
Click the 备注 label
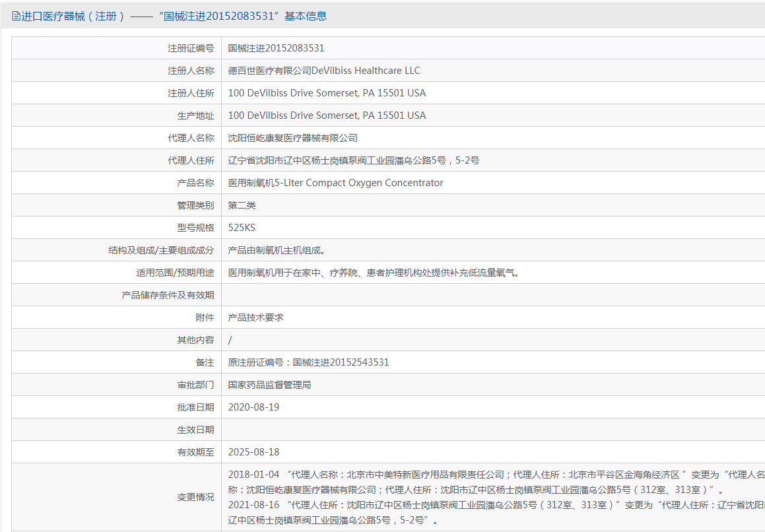[205, 362]
